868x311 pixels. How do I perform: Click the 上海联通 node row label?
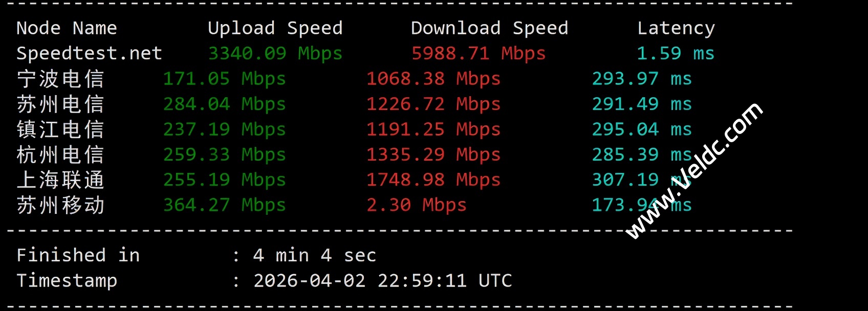[x=60, y=180]
